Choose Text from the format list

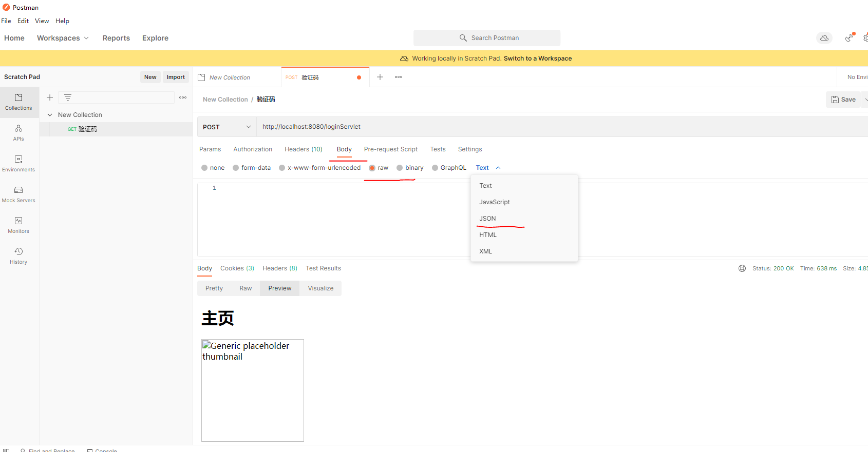point(524,186)
